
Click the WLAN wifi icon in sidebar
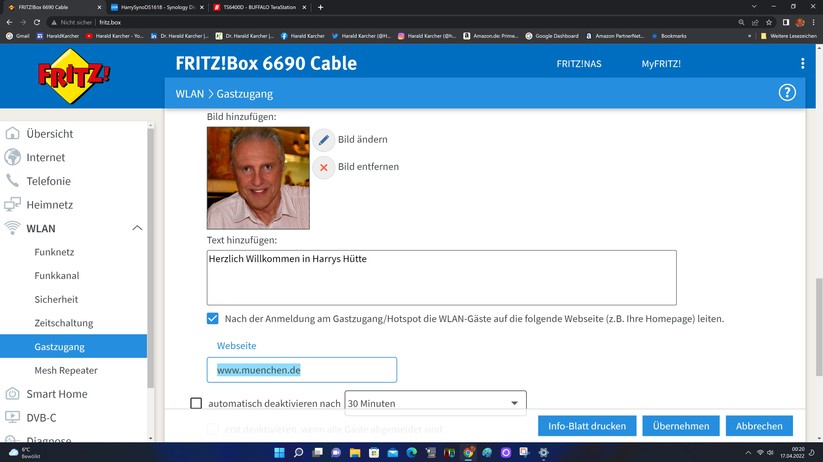[13, 228]
